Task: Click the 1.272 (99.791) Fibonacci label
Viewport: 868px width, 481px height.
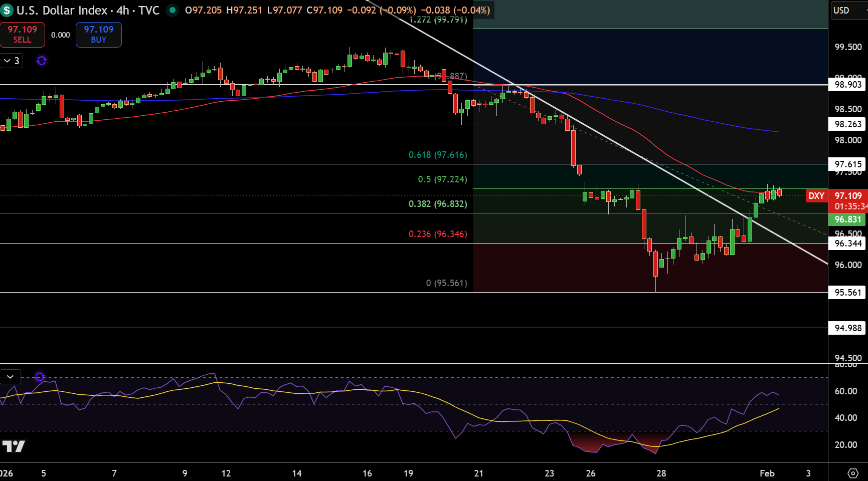Action: click(438, 20)
